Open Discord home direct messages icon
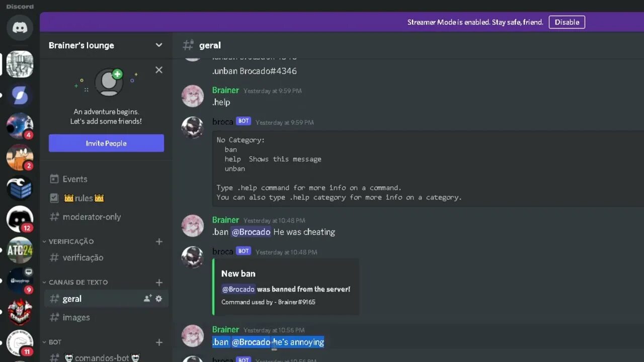This screenshot has height=362, width=644. tap(20, 27)
